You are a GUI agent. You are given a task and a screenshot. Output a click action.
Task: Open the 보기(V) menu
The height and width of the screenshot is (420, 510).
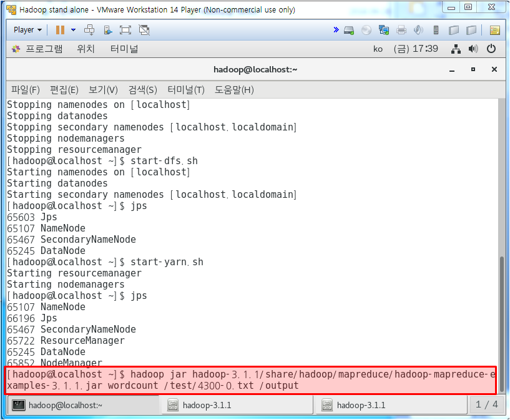pyautogui.click(x=103, y=90)
